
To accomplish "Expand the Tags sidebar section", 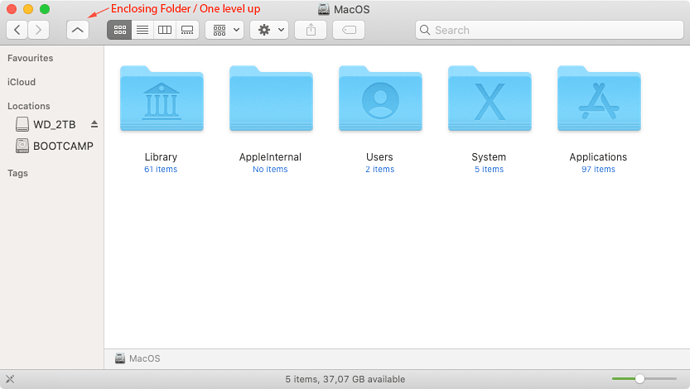I will [18, 173].
